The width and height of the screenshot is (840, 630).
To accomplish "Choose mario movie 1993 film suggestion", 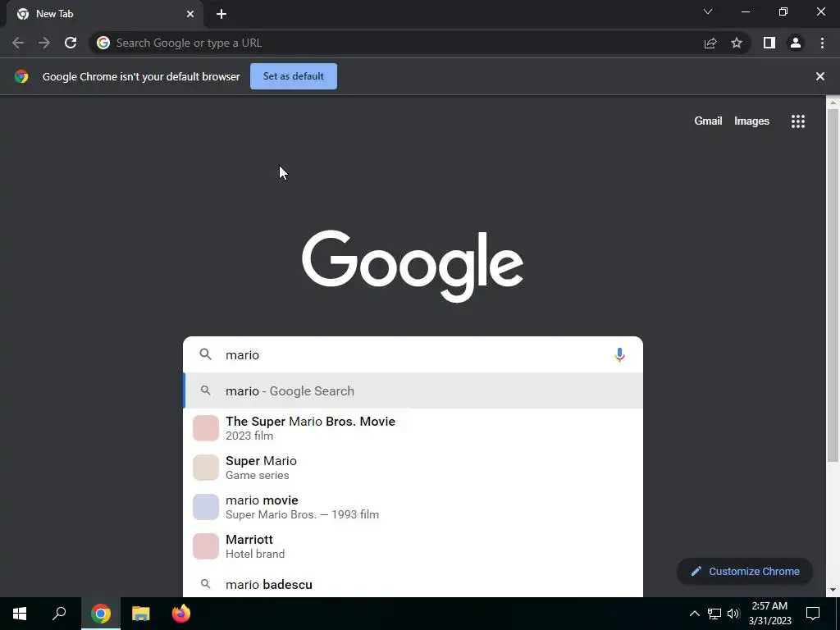I will click(x=413, y=507).
